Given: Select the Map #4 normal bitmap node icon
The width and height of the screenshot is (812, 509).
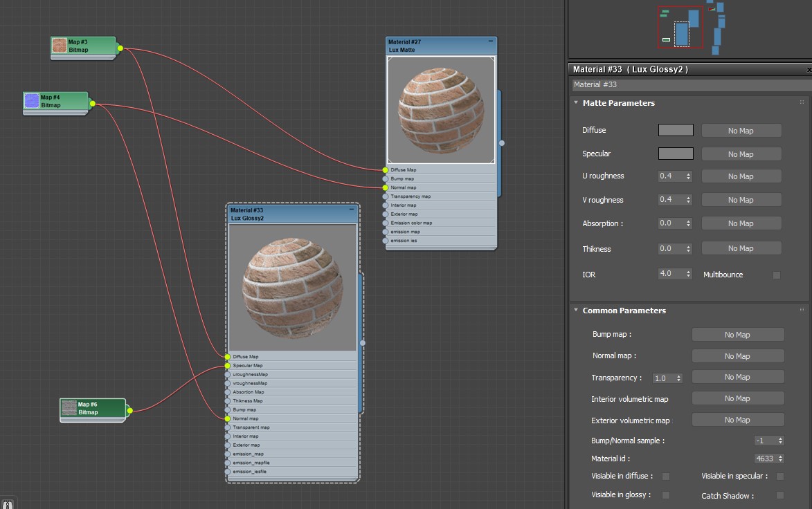Looking at the screenshot, I should point(32,101).
